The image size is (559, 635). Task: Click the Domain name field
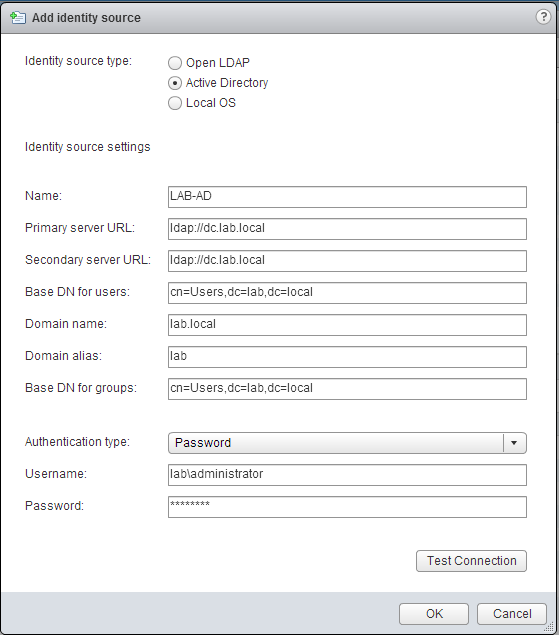(347, 325)
